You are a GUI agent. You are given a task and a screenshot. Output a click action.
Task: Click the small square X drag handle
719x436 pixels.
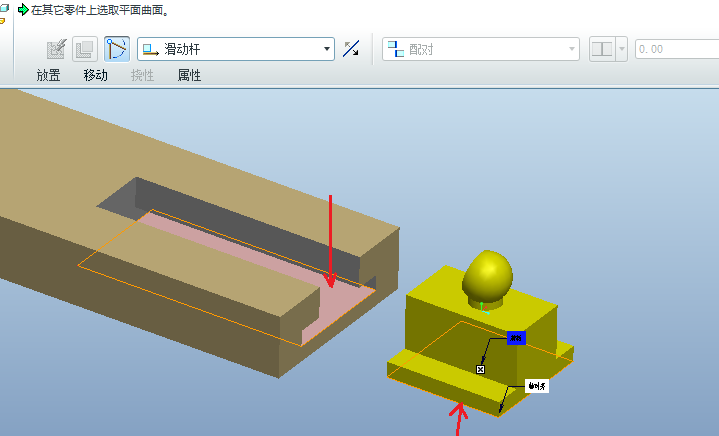tap(480, 369)
